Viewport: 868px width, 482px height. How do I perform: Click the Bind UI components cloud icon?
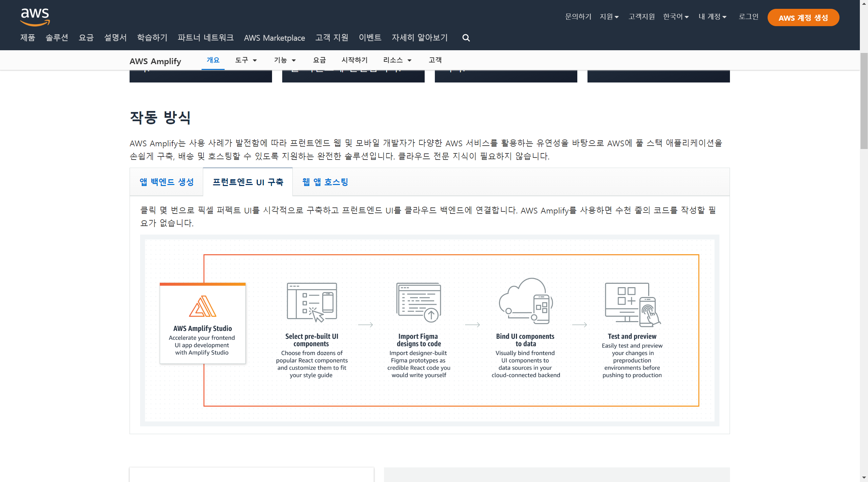(525, 301)
